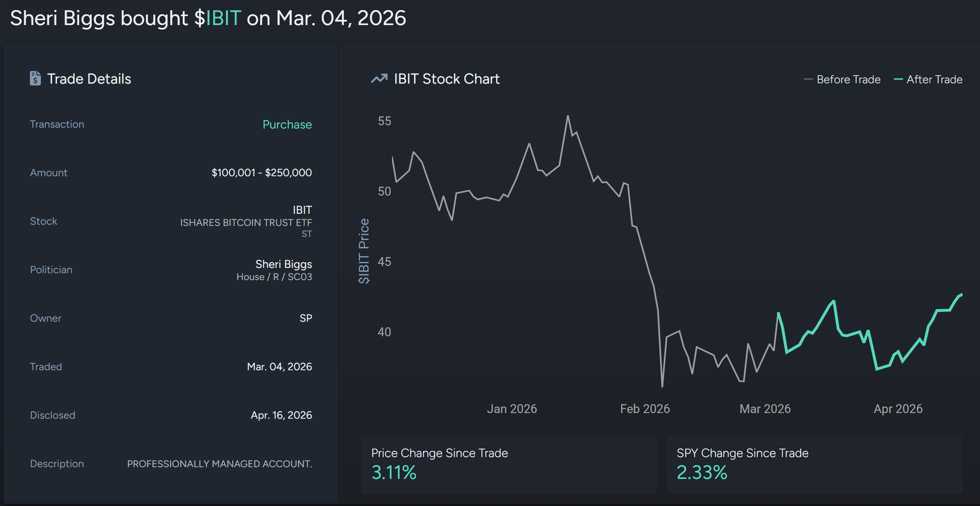Click the Trade Details panel heading

coord(89,78)
